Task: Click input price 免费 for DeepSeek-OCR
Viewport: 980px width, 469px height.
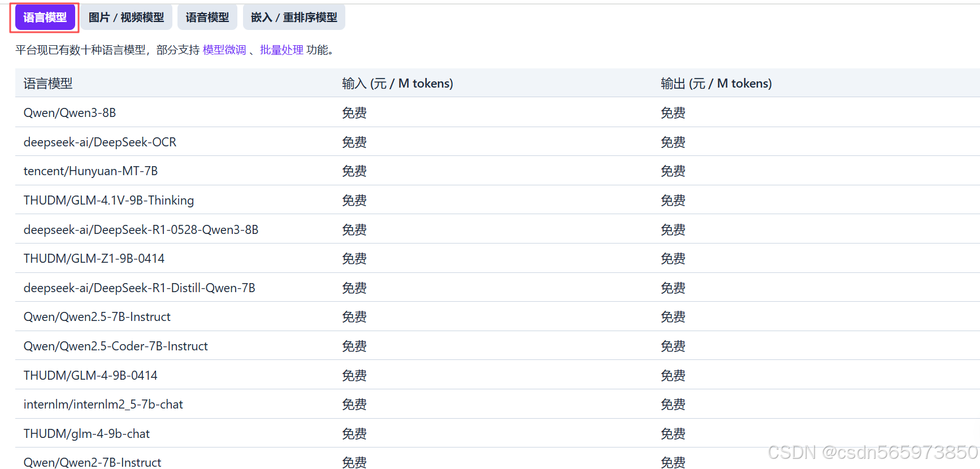Action: (354, 142)
